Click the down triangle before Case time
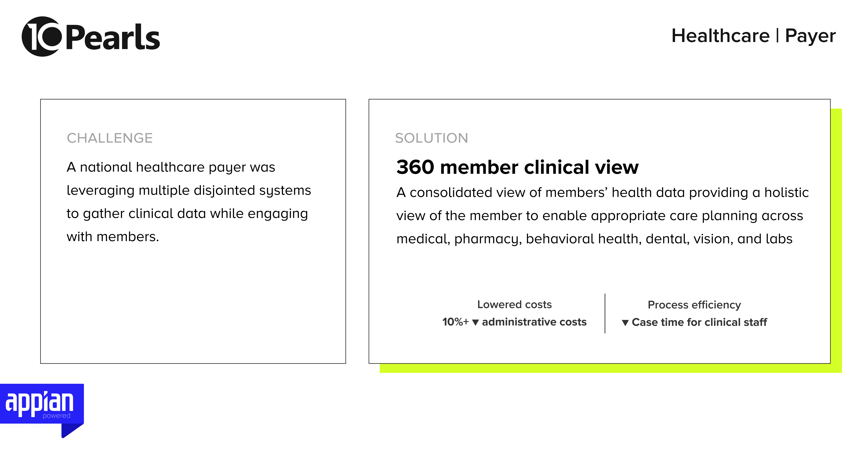Viewport: 868px width, 454px height. (x=625, y=323)
